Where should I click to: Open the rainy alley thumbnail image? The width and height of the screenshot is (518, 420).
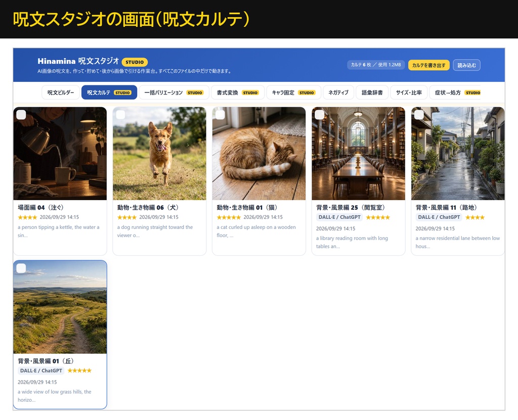458,154
